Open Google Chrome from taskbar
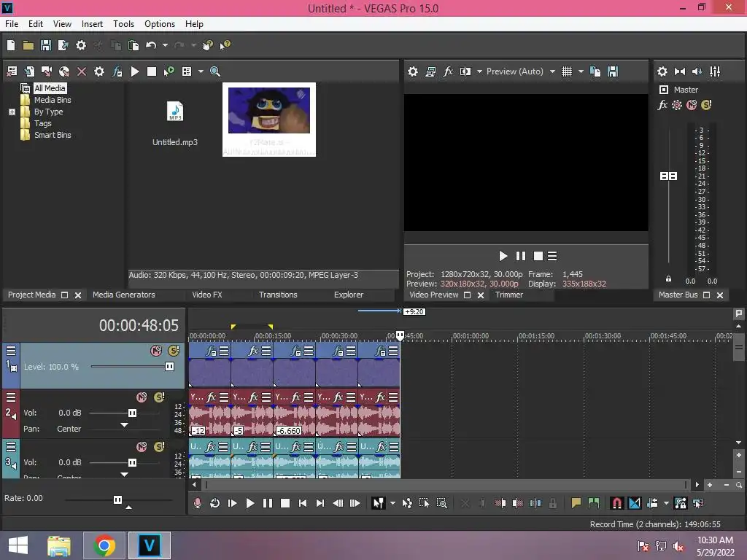The width and height of the screenshot is (747, 560). [104, 545]
